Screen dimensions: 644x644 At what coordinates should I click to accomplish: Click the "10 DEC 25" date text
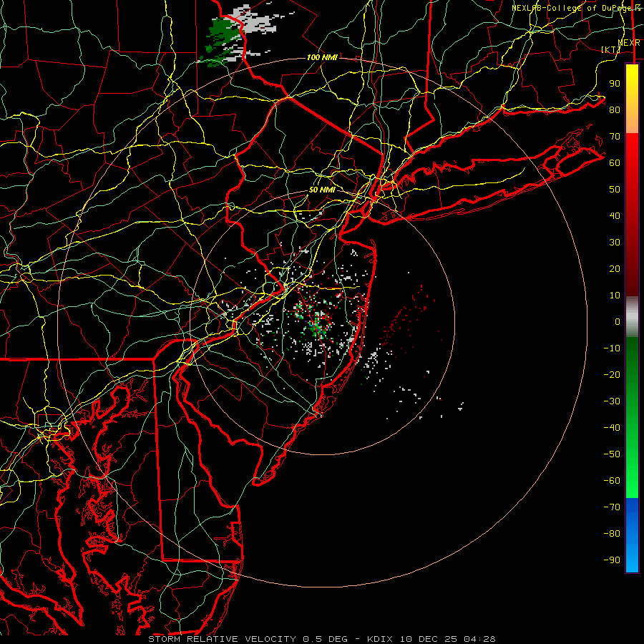429,639
